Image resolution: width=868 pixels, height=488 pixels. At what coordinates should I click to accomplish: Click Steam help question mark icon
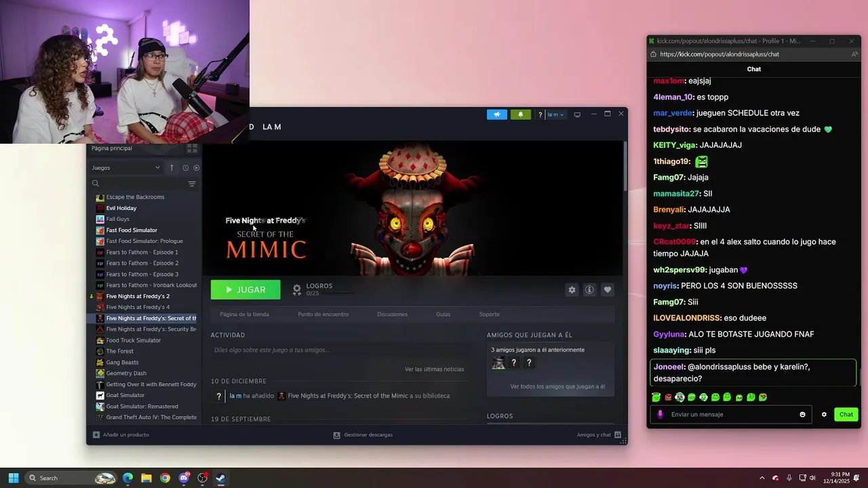[540, 115]
